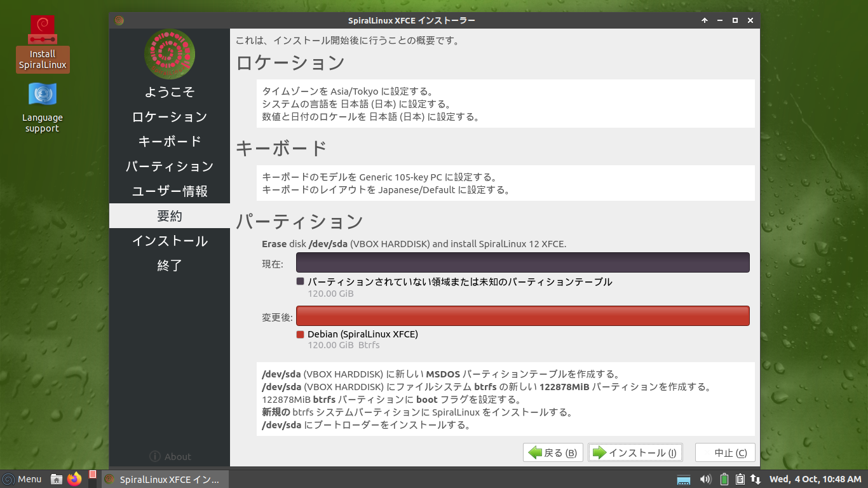Click the 中止 (C) cancel button
The height and width of the screenshot is (488, 868).
(725, 452)
